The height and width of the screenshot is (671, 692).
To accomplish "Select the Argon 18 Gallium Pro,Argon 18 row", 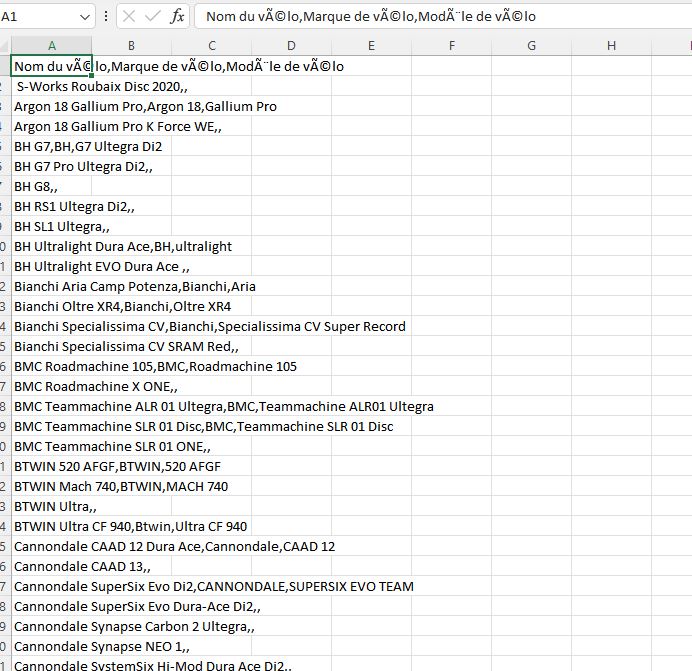I will point(52,106).
